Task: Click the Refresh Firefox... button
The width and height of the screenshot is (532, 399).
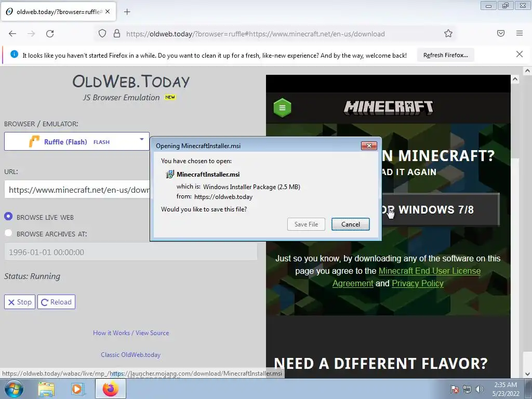Action: pyautogui.click(x=445, y=55)
